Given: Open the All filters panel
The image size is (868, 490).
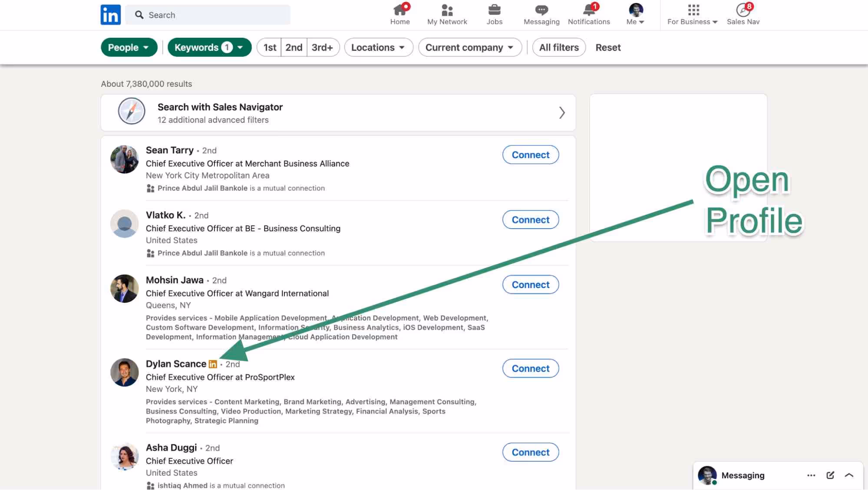Looking at the screenshot, I should (559, 47).
